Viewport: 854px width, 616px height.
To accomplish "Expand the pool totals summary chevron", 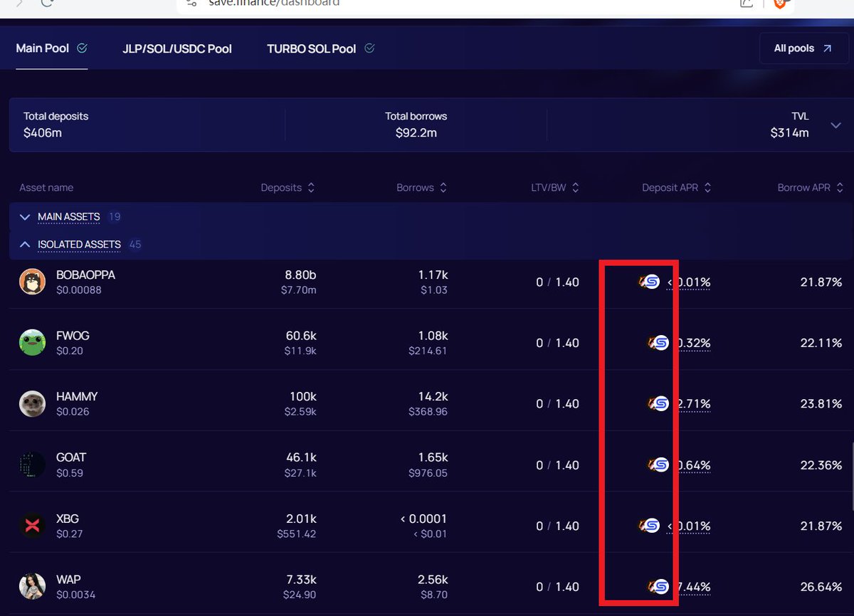I will (835, 125).
